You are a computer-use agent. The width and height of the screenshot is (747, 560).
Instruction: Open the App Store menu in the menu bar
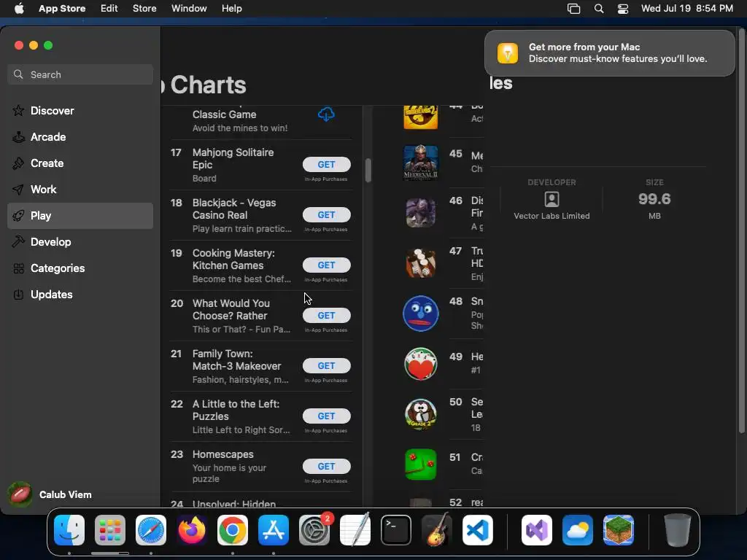(x=62, y=8)
